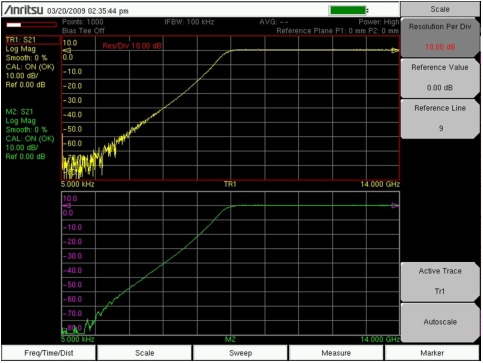Click the Anritsu logo

[x=24, y=10]
